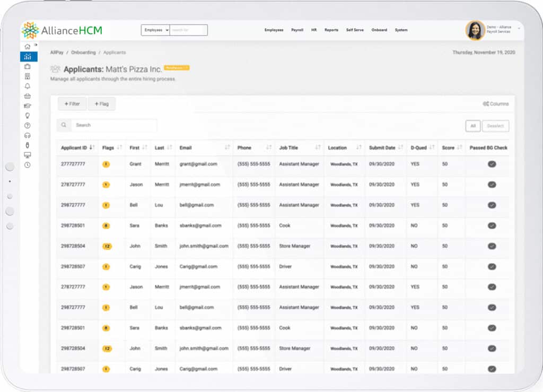543x392 pixels.
Task: Open the Onboard menu in top navigation
Action: [x=379, y=30]
